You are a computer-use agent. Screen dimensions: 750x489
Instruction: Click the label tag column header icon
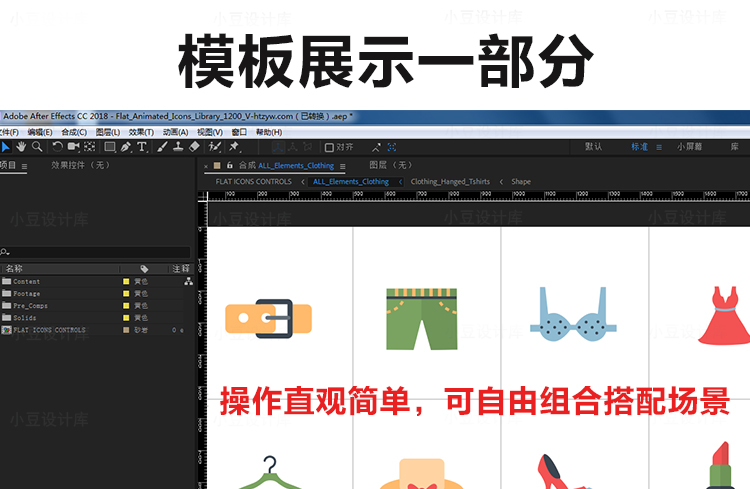144,269
